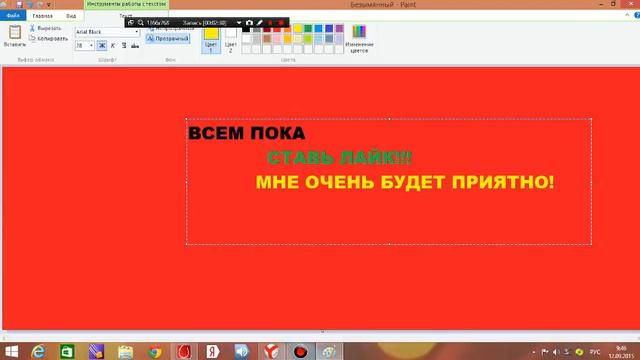Open Yandex Browser red 'Y' taskbar icon
640x360 pixels.
point(271,351)
